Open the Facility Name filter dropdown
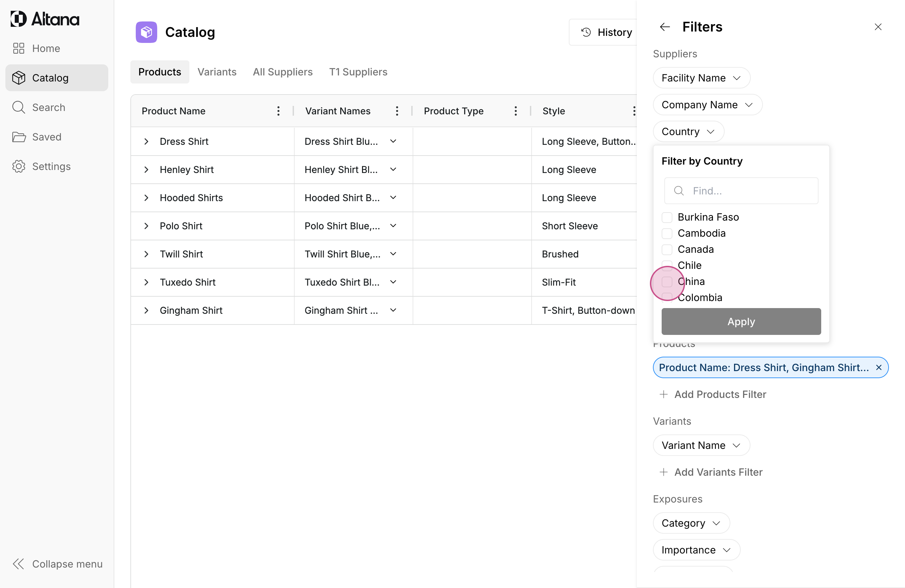 tap(701, 78)
